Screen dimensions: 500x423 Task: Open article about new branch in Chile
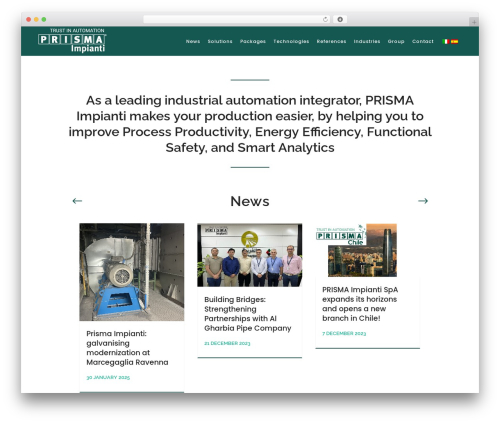[x=360, y=304]
